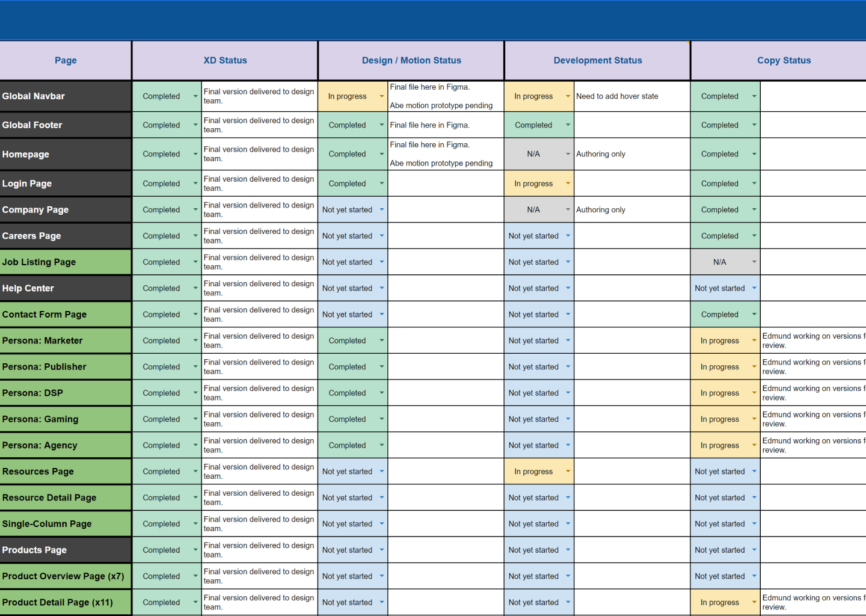This screenshot has height=616, width=866.
Task: Open XD Status dropdown for Global Navbar
Action: click(195, 96)
